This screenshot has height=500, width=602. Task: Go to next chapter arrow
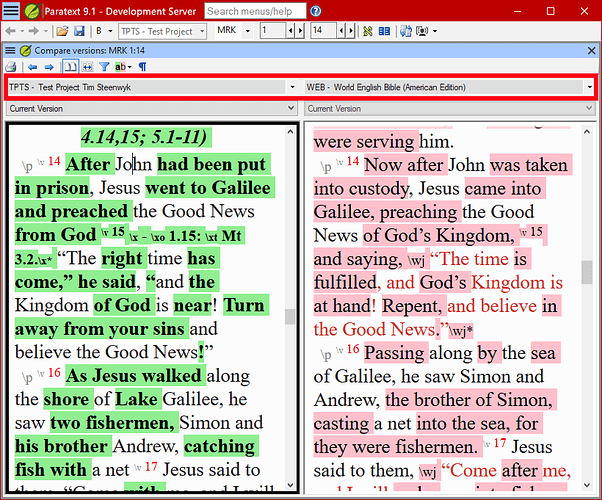coord(300,31)
